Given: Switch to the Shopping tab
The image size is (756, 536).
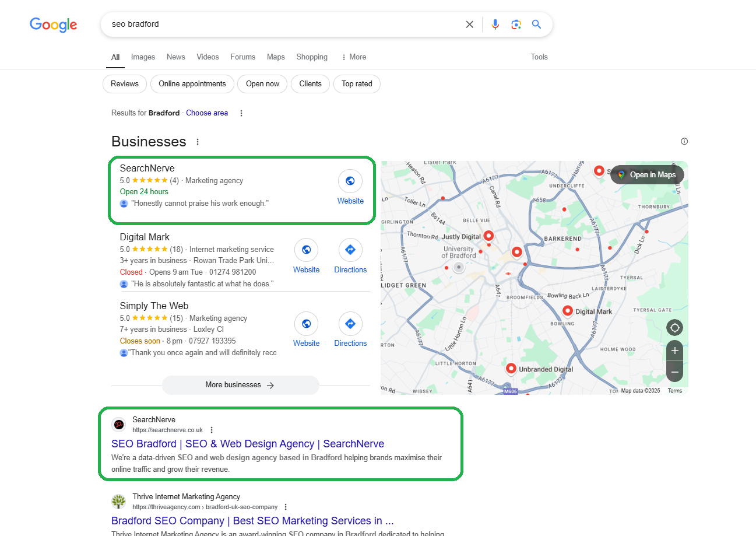Looking at the screenshot, I should [312, 57].
